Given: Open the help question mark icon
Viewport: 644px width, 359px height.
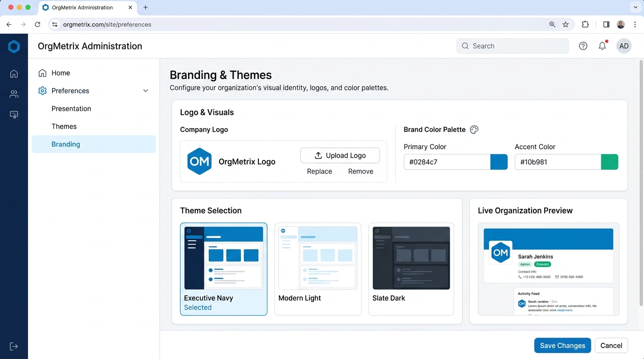Looking at the screenshot, I should 583,46.
